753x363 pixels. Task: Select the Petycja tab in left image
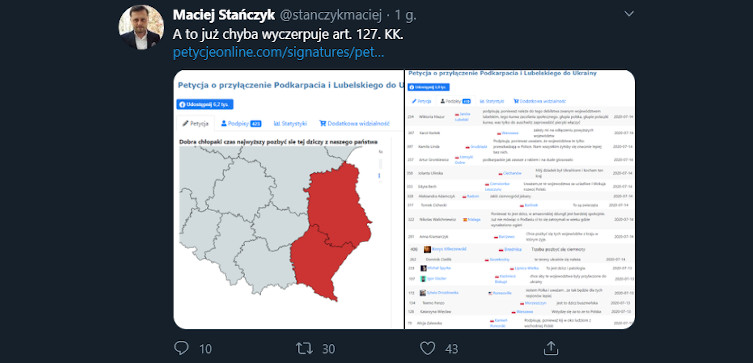[x=195, y=123]
